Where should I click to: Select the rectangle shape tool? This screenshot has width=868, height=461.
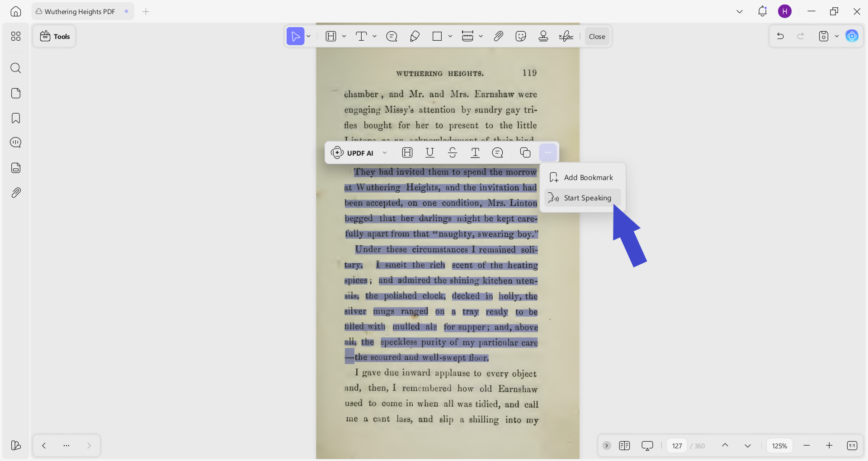[437, 37]
